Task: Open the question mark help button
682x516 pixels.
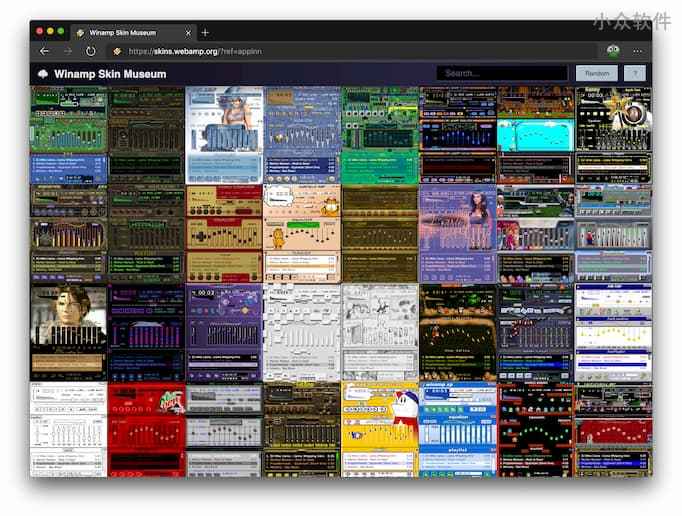Action: [635, 74]
